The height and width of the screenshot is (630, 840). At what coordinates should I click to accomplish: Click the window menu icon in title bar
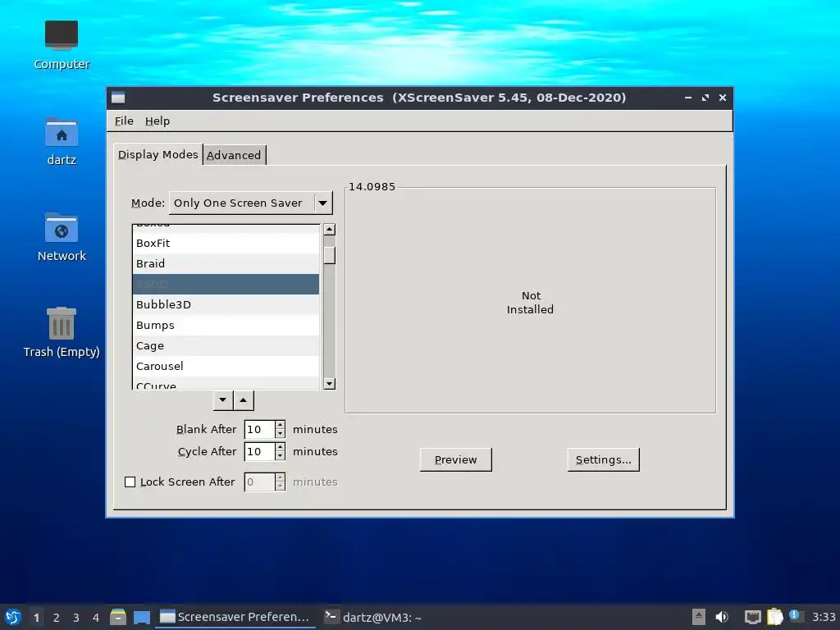(x=118, y=98)
